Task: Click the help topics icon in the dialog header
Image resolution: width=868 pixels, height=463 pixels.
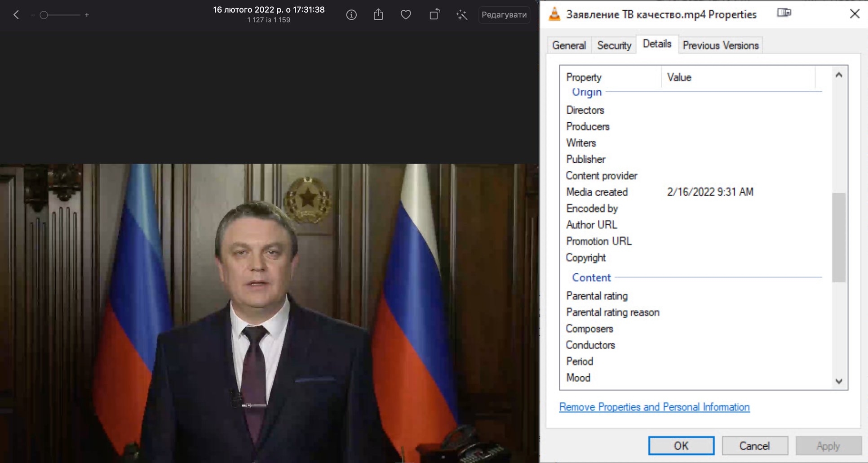Action: pos(784,13)
